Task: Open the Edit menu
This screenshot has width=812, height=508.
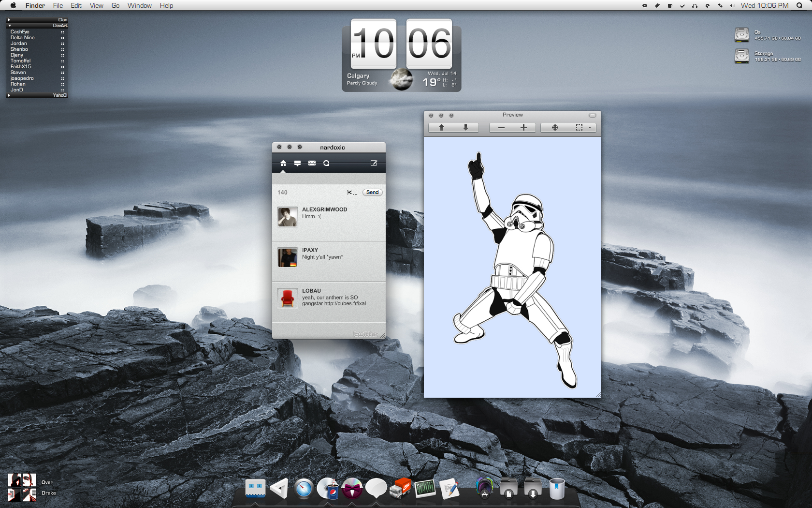Action: point(76,6)
